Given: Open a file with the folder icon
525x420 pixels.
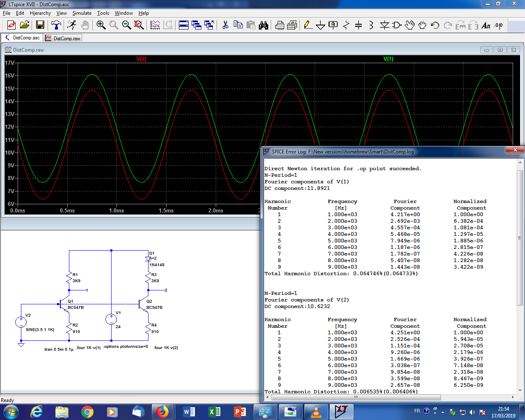Looking at the screenshot, I should (x=25, y=25).
